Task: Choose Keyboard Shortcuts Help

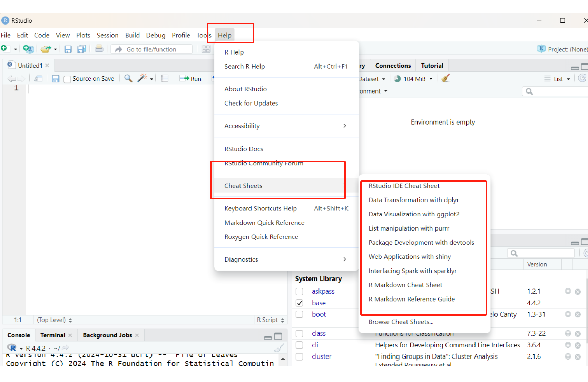Action: [x=286, y=208]
